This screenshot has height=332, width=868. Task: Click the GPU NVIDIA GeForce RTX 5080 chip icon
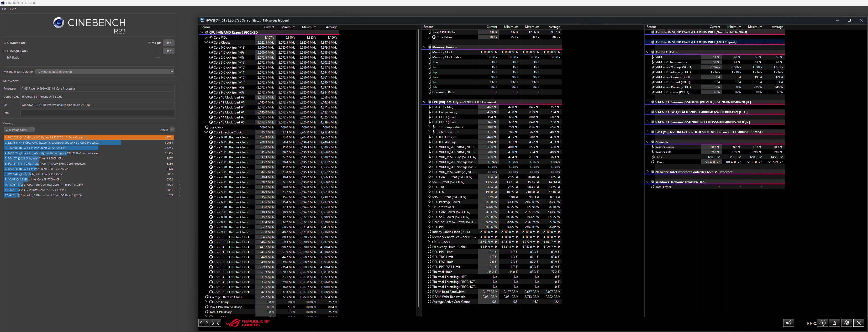653,132
